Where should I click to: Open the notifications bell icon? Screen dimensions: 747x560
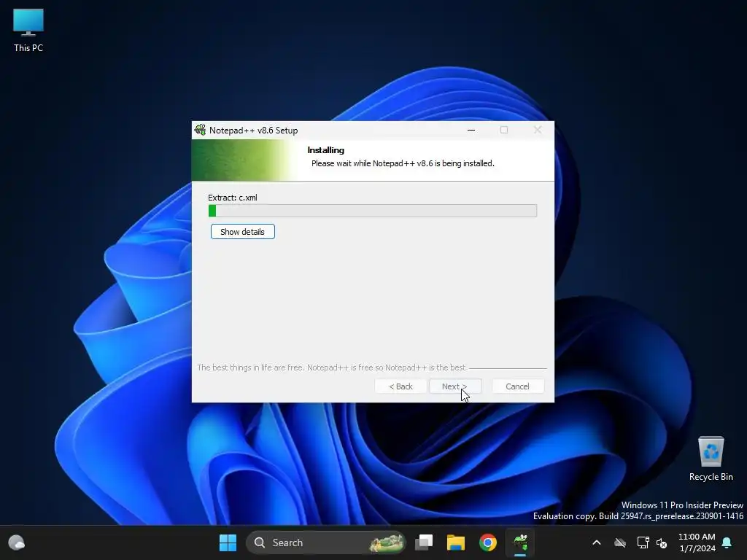[x=727, y=542]
